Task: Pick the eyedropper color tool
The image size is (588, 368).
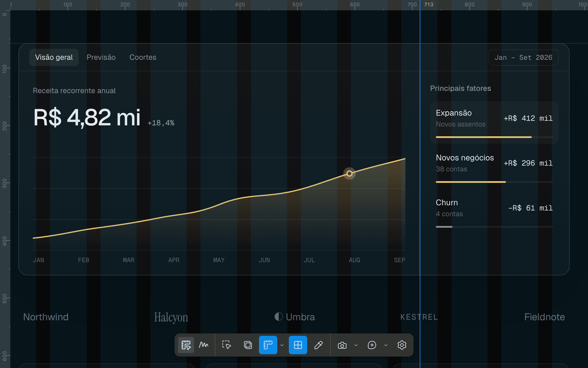Action: click(x=319, y=345)
